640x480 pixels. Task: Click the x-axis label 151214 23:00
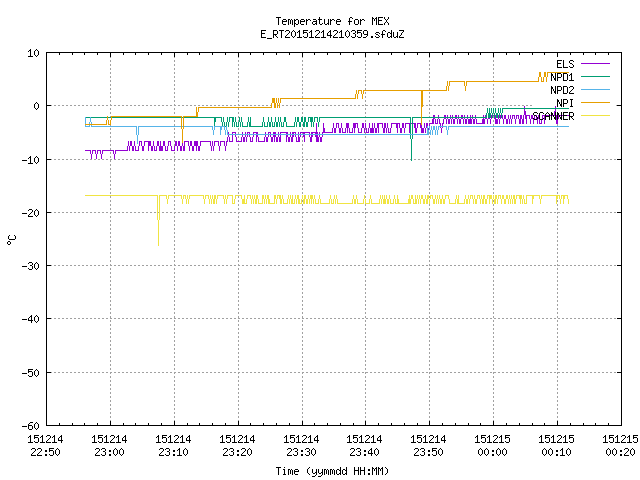click(x=109, y=446)
